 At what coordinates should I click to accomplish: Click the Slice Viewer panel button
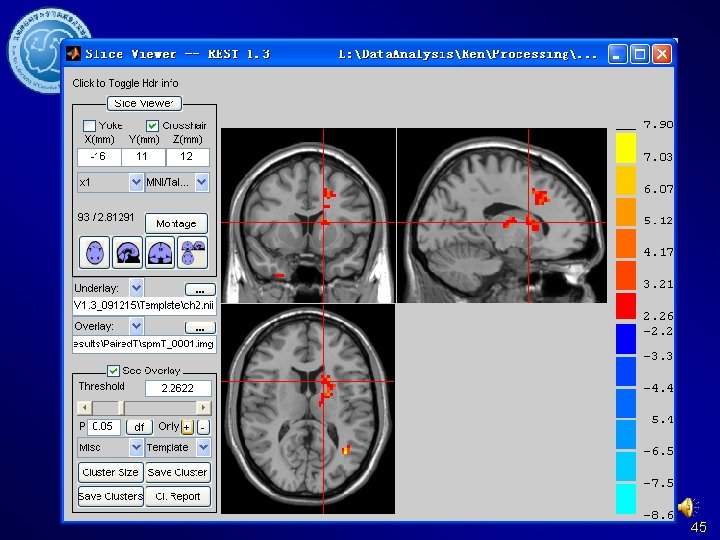pos(144,103)
